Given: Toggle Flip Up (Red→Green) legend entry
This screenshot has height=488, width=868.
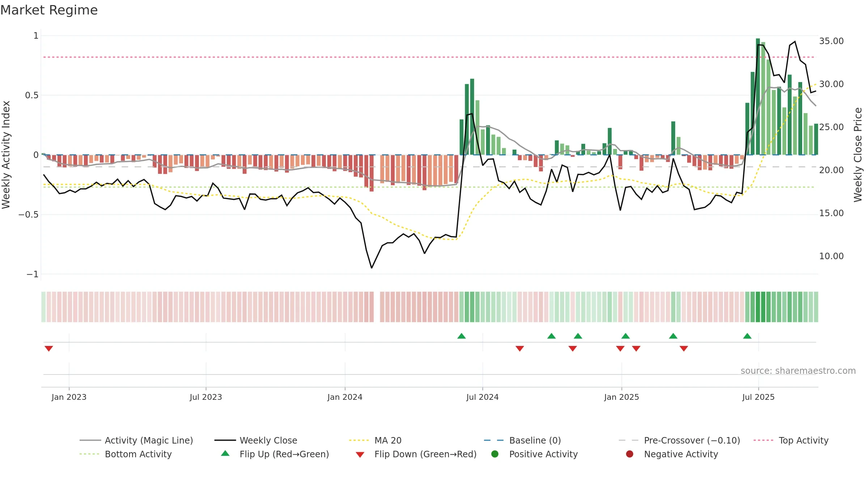Looking at the screenshot, I should click(275, 454).
